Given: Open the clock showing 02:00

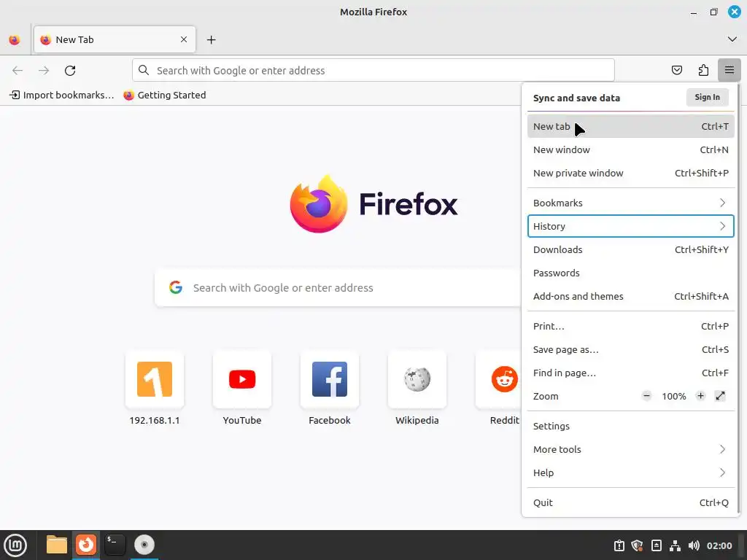Looking at the screenshot, I should (x=719, y=545).
